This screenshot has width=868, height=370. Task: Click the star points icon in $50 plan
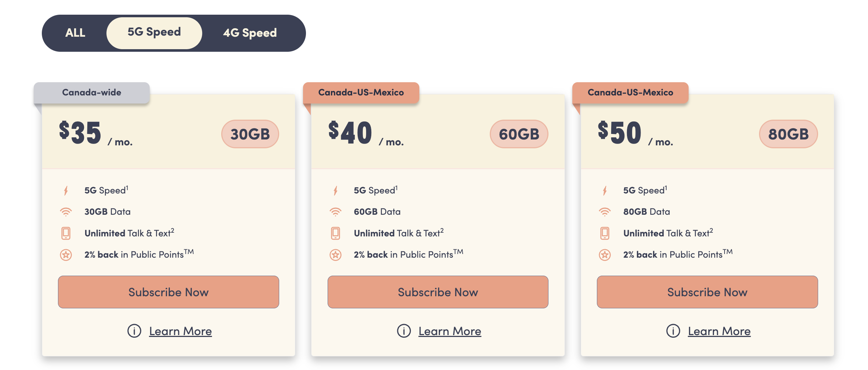click(605, 255)
